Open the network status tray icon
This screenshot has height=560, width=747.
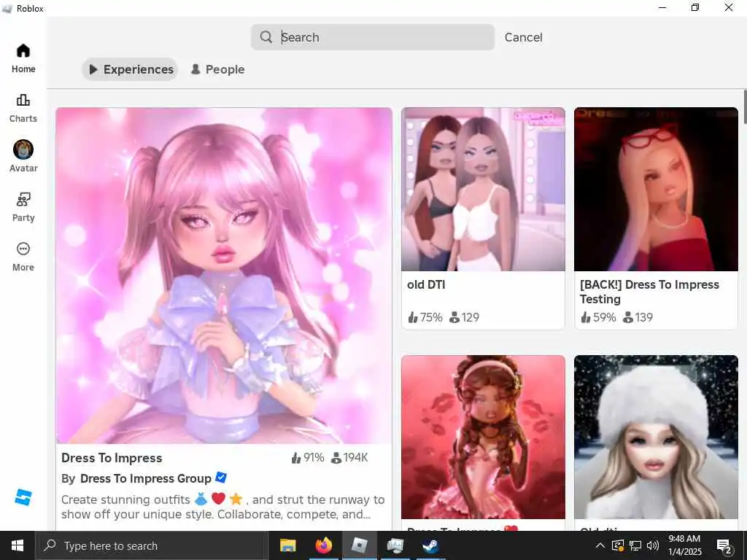point(635,545)
